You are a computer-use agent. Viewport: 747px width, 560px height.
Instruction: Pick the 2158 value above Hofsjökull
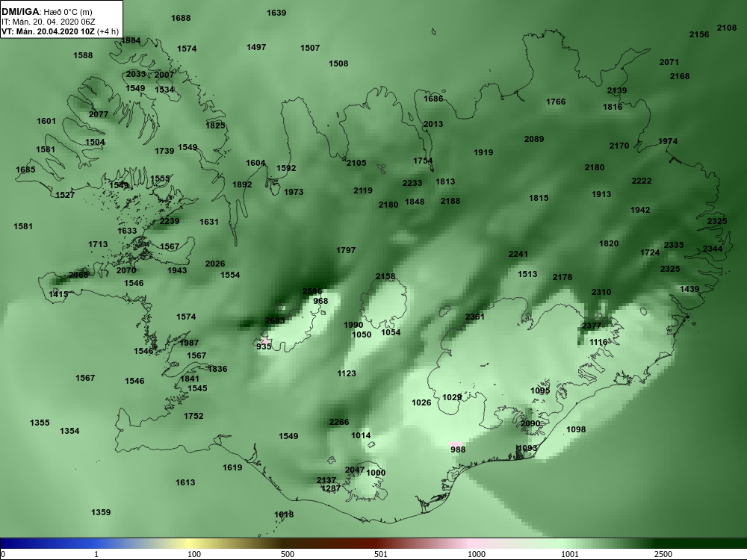[385, 277]
